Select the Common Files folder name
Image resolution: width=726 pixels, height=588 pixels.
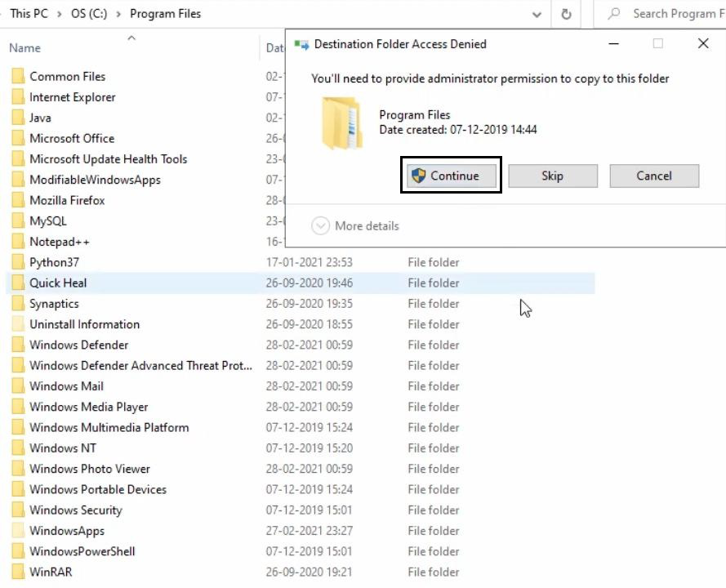[x=68, y=77]
